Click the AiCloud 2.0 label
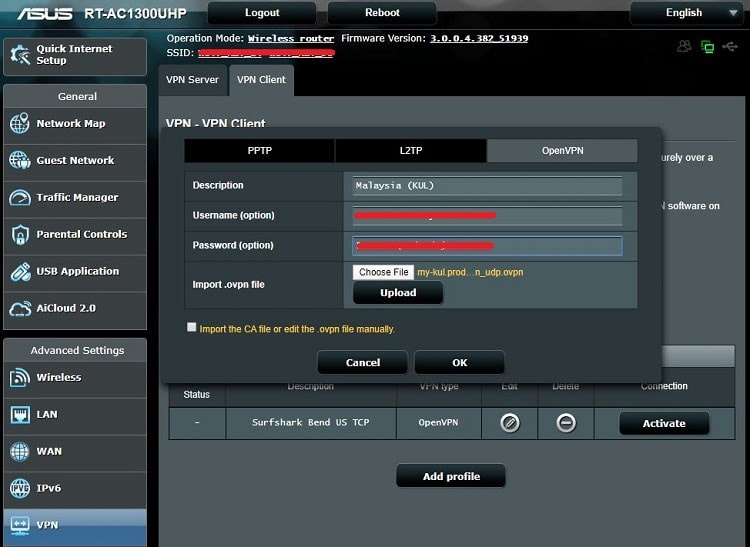 pyautogui.click(x=66, y=308)
